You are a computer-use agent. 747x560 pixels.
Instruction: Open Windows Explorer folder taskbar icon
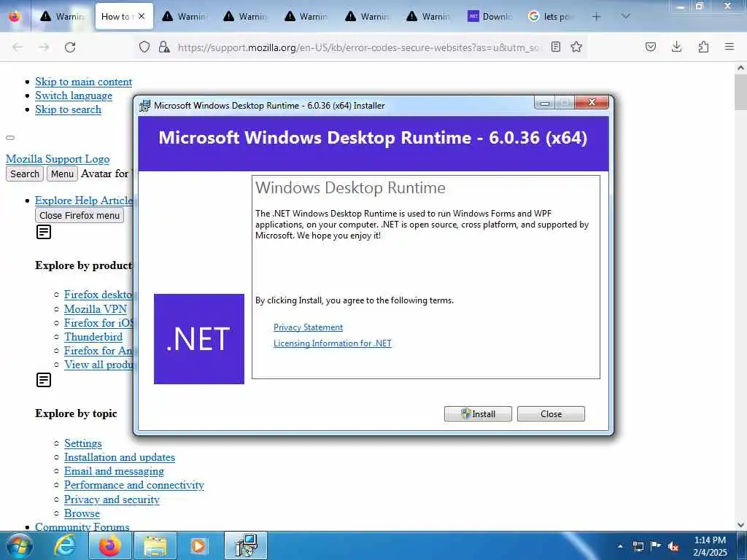click(x=155, y=545)
